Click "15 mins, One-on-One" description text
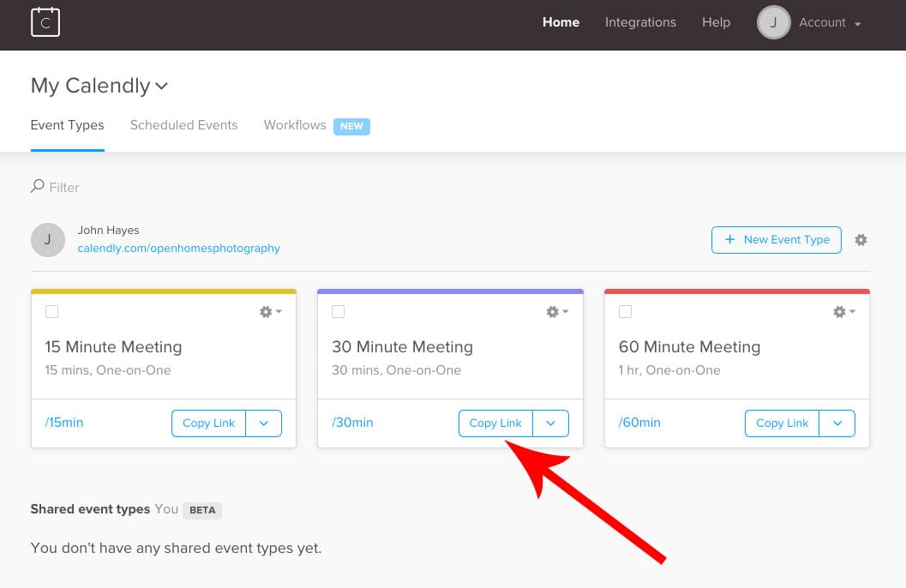 (107, 370)
